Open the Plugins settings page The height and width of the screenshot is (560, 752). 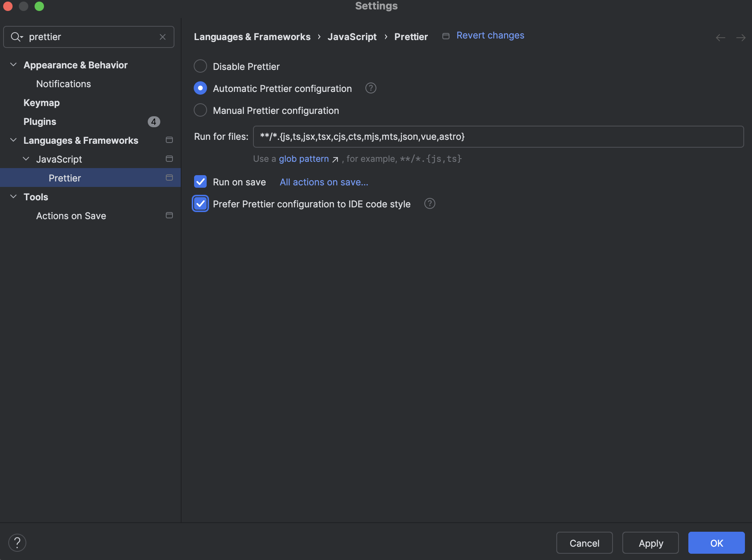[40, 122]
